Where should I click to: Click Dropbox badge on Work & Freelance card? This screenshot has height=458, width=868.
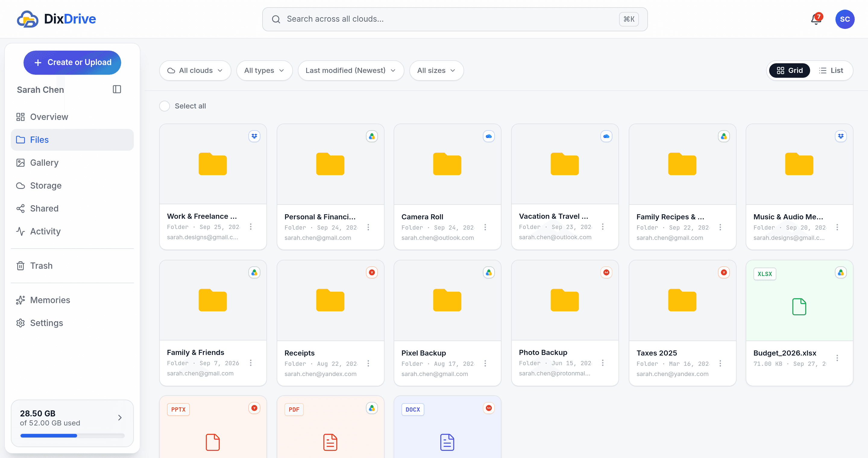[x=254, y=136]
